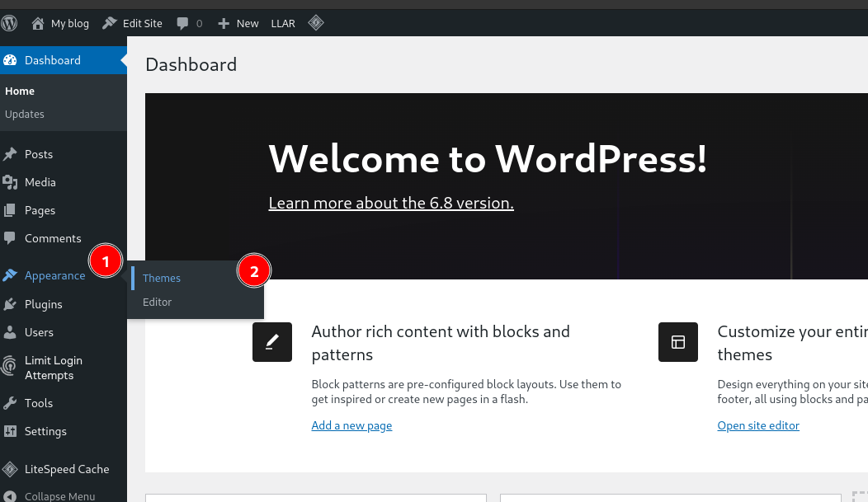The height and width of the screenshot is (502, 868).
Task: Open Tools via the wrench icon
Action: pos(13,403)
